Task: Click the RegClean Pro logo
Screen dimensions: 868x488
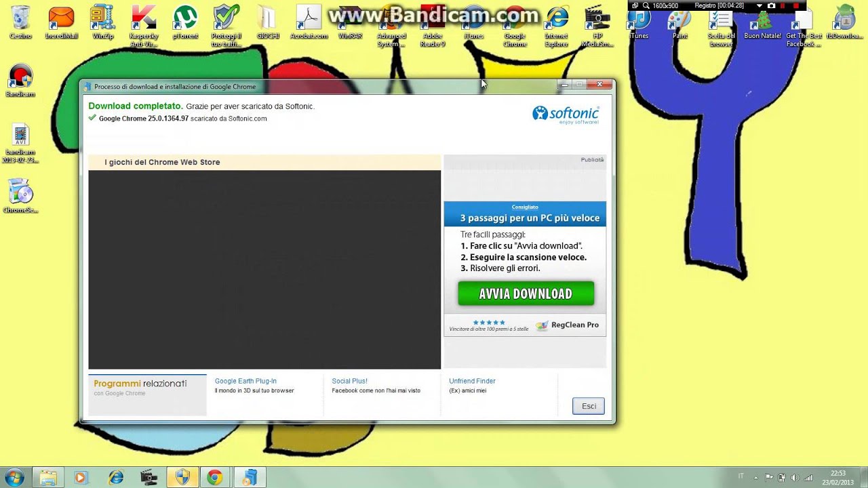Action: click(568, 325)
